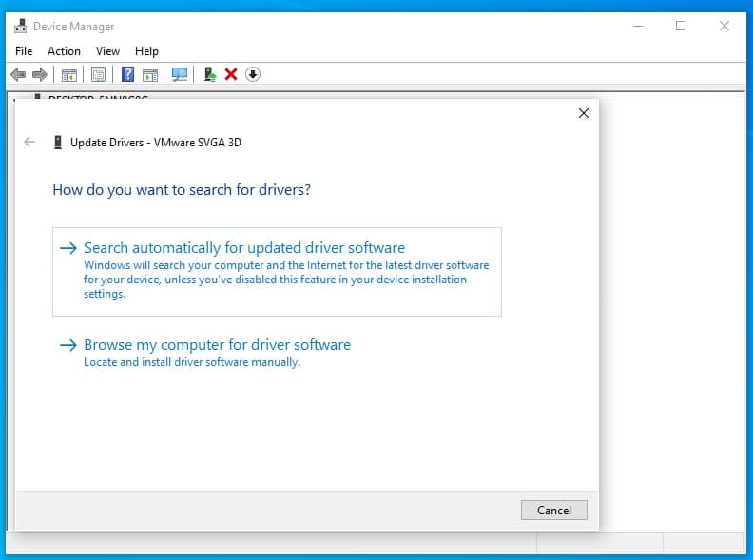The width and height of the screenshot is (753, 560).
Task: Open the File menu
Action: (x=24, y=51)
